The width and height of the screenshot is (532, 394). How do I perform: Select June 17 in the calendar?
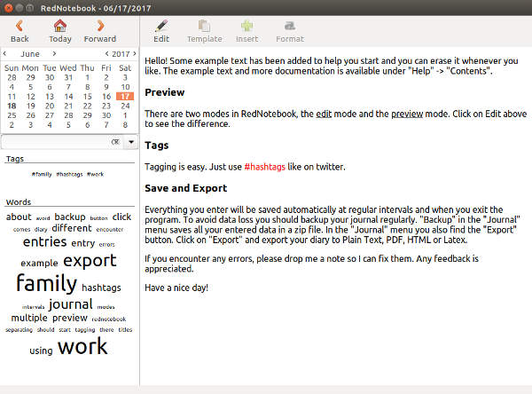point(125,97)
